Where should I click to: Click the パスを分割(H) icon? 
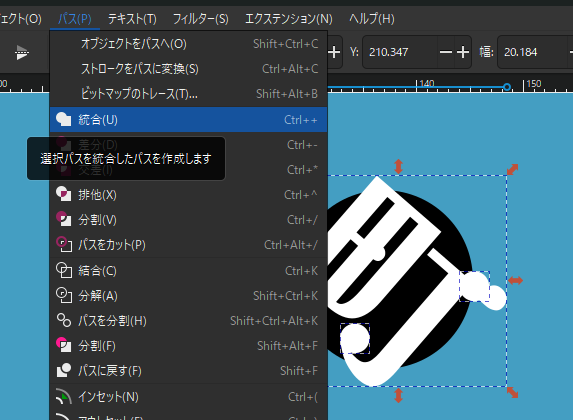coord(64,320)
